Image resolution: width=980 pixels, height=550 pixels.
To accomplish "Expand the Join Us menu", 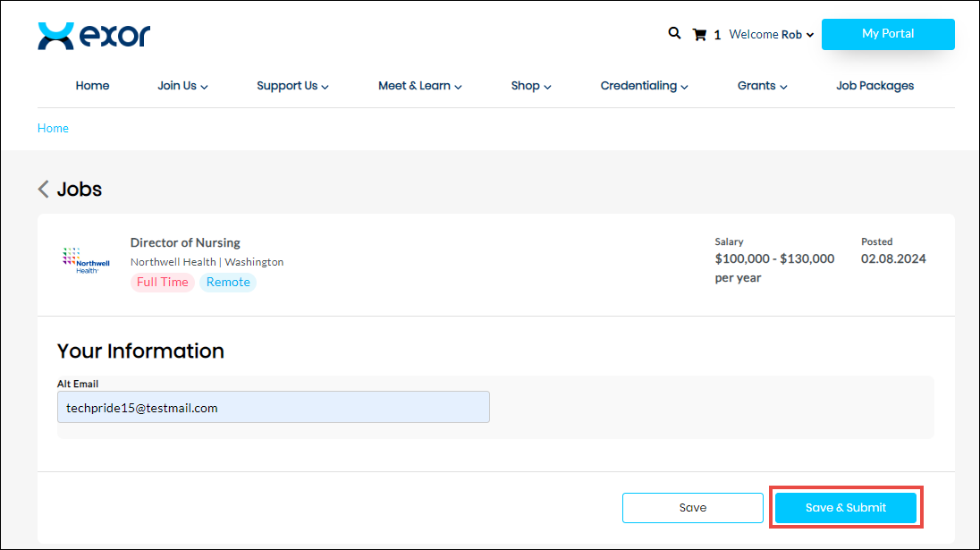I will pos(182,86).
